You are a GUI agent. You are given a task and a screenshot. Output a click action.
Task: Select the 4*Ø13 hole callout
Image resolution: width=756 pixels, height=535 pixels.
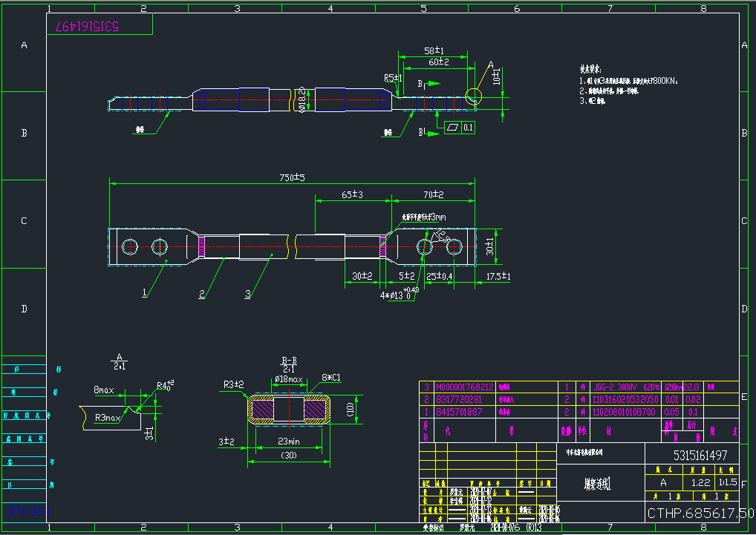400,294
